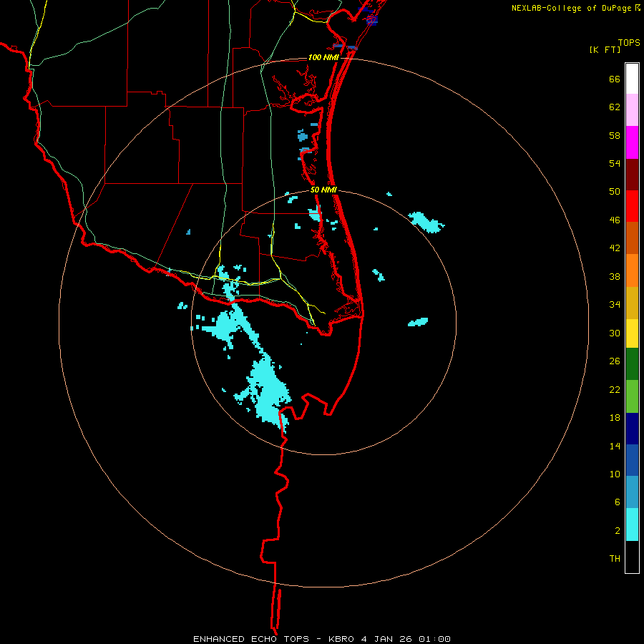Click the 'NEXLAB-College of DuPage' credit text
Image resolution: width=644 pixels, height=644 pixels.
pos(571,8)
